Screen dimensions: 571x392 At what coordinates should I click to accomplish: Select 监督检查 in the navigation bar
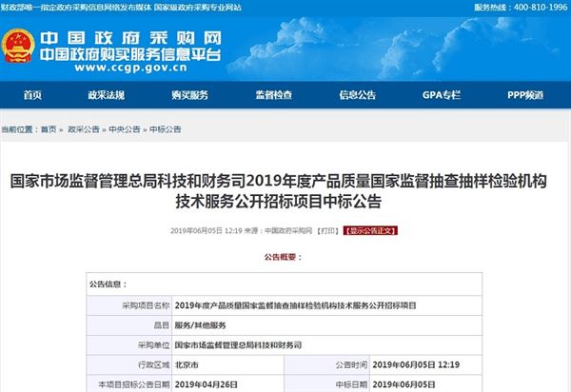pyautogui.click(x=274, y=95)
